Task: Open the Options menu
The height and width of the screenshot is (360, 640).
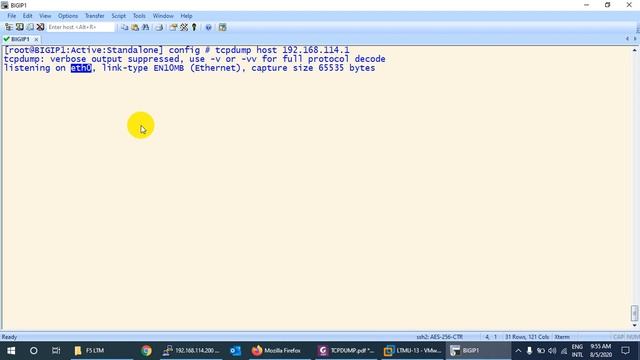Action: click(68, 16)
